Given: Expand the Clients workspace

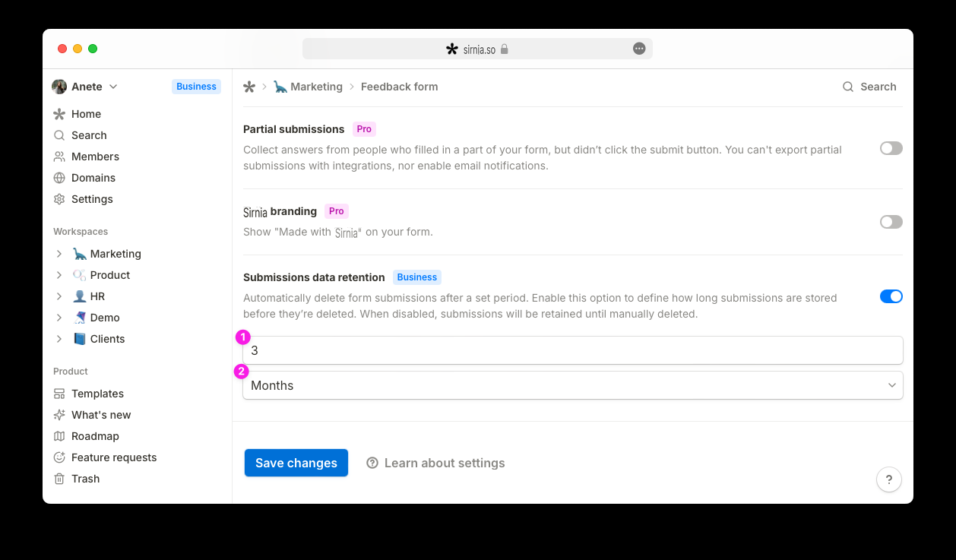Looking at the screenshot, I should [59, 339].
